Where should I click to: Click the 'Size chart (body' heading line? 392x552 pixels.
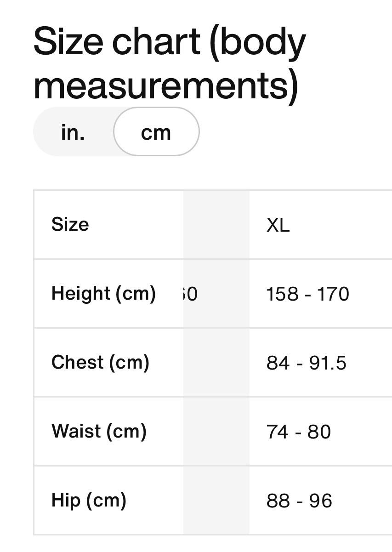(170, 42)
